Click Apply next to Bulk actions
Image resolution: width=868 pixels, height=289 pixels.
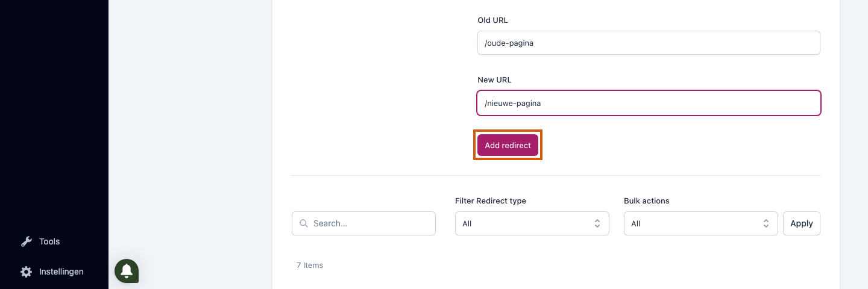802,223
